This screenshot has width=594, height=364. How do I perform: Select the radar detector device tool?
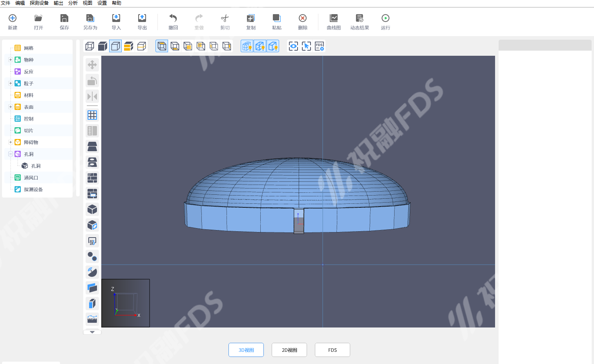click(92, 272)
